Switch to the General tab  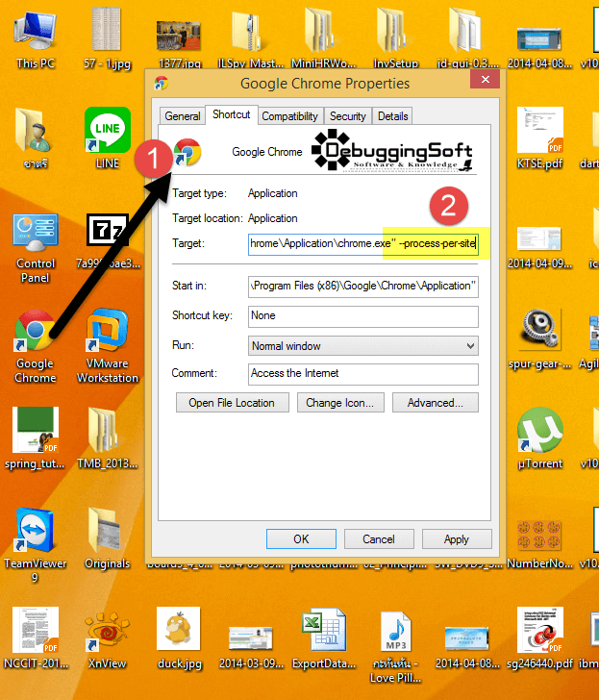182,116
